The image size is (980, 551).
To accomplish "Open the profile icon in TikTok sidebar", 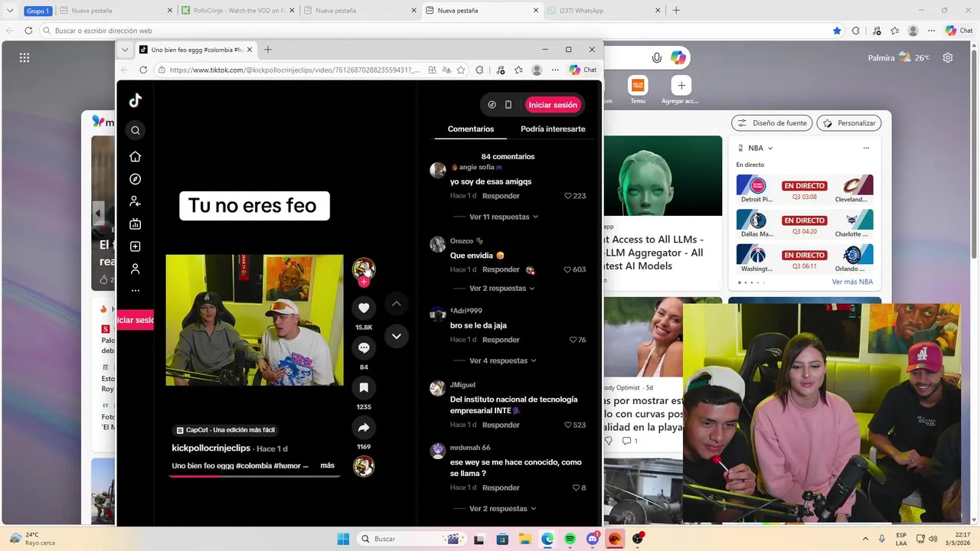I will [x=136, y=269].
